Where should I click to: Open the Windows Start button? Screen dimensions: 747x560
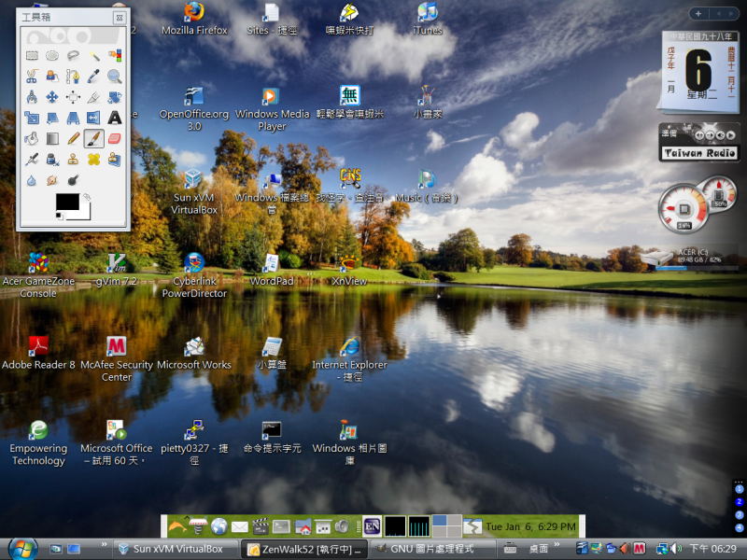click(x=21, y=548)
